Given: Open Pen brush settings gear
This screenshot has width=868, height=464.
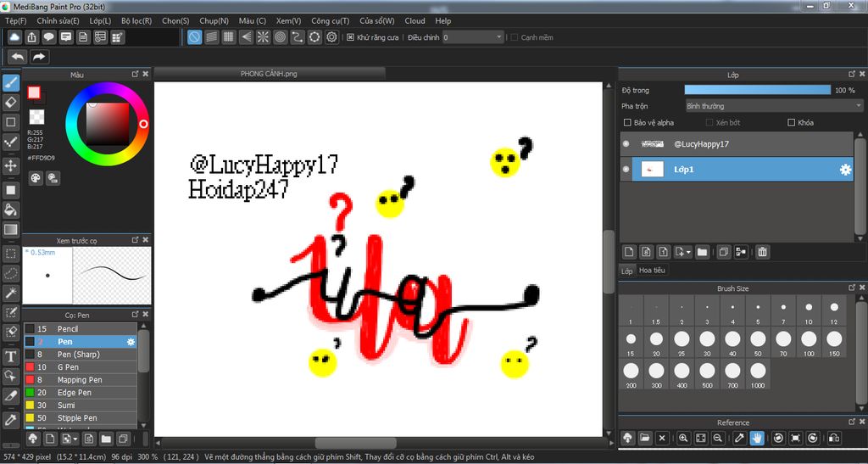Looking at the screenshot, I should [x=131, y=342].
